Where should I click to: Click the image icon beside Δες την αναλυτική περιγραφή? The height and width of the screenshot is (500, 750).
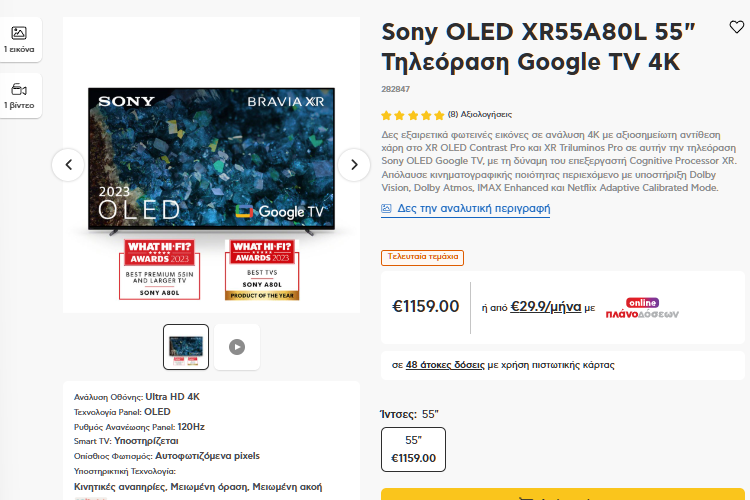point(387,209)
